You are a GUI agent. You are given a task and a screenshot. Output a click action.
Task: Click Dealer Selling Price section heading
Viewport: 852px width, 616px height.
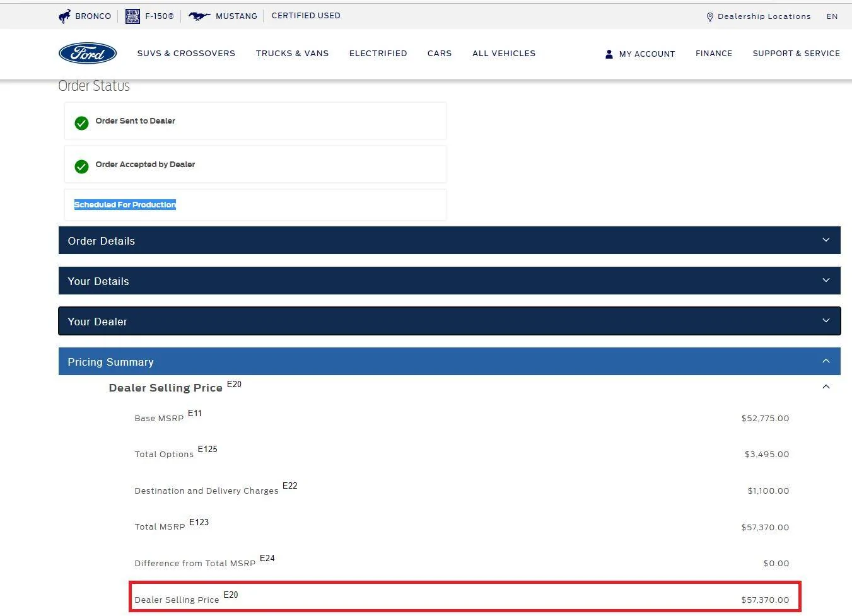[165, 388]
